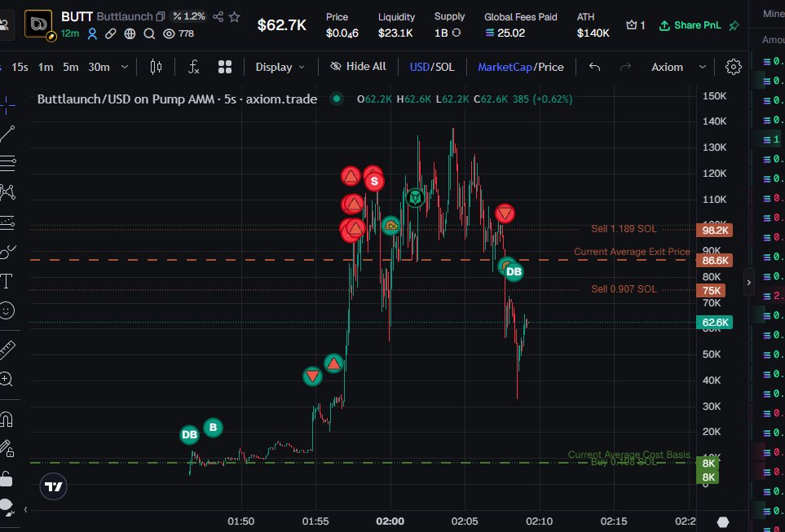
Task: Click the Current Average Exit Price label
Action: pyautogui.click(x=632, y=252)
